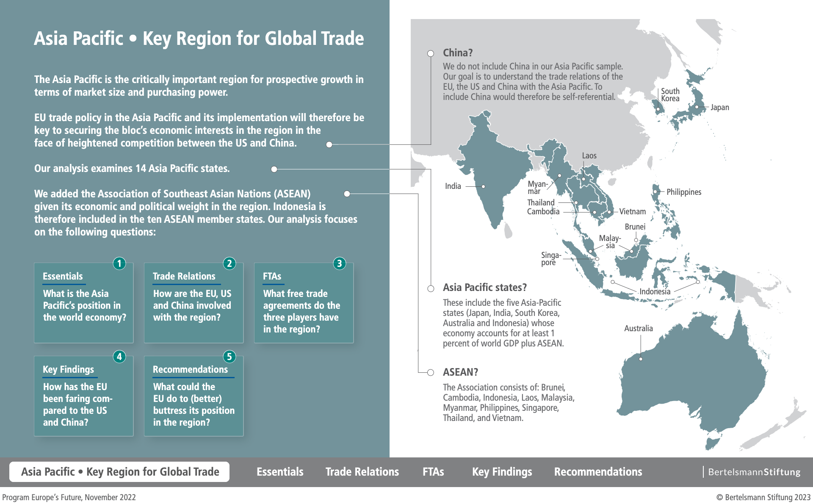Click the Japan map marker dot

pyautogui.click(x=697, y=107)
